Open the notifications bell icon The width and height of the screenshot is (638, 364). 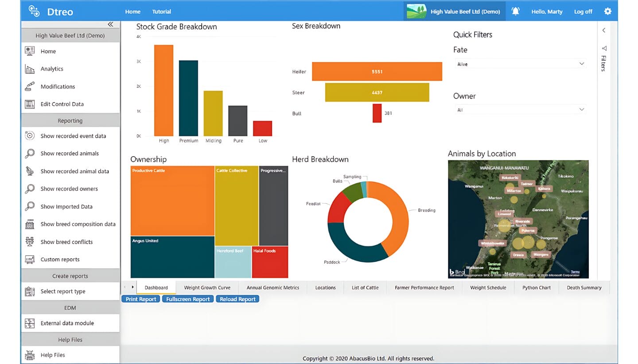515,11
